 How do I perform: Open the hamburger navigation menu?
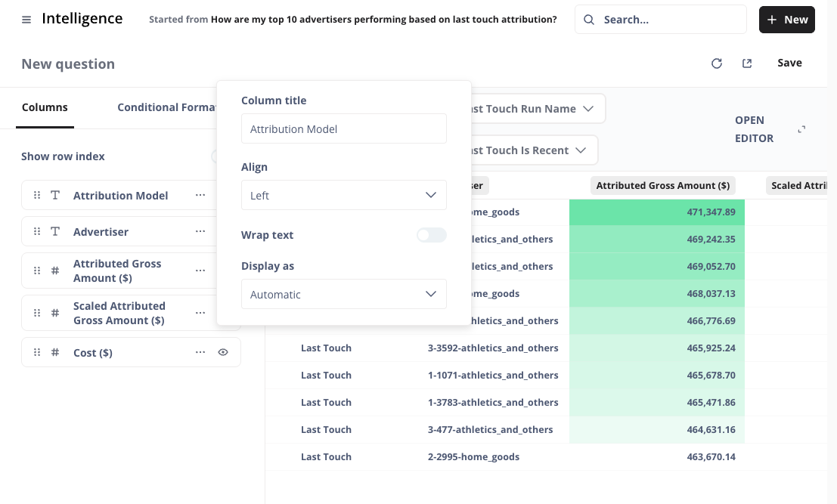pos(26,20)
